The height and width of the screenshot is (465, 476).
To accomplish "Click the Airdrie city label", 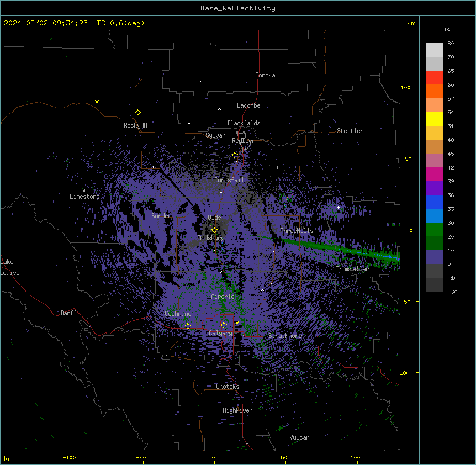I will (223, 297).
